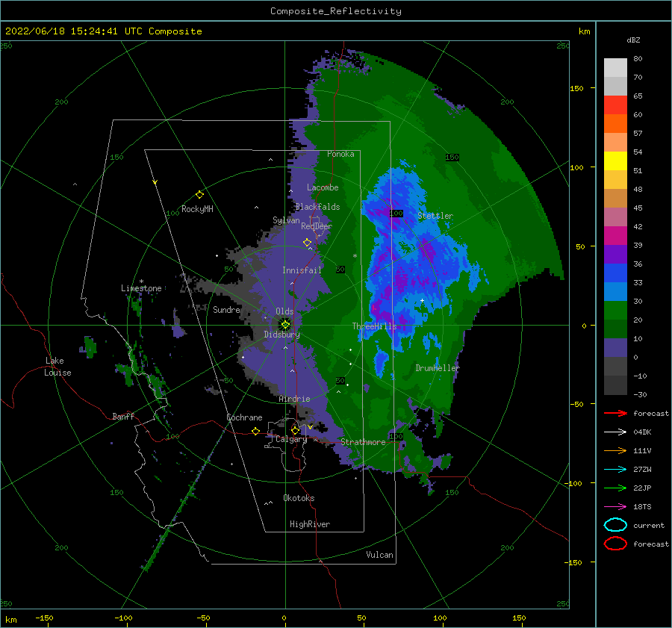
Task: Click the green 22JP arrow icon
Action: coord(615,488)
